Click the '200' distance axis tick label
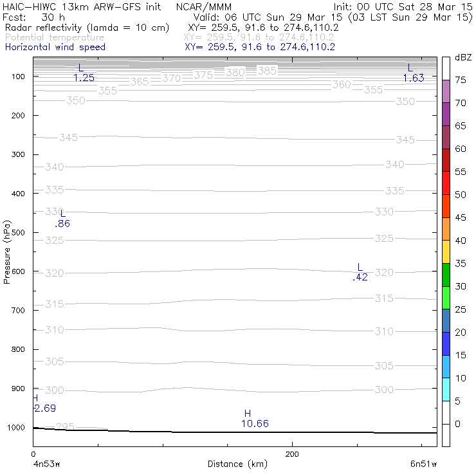476x476 pixels. coord(292,454)
